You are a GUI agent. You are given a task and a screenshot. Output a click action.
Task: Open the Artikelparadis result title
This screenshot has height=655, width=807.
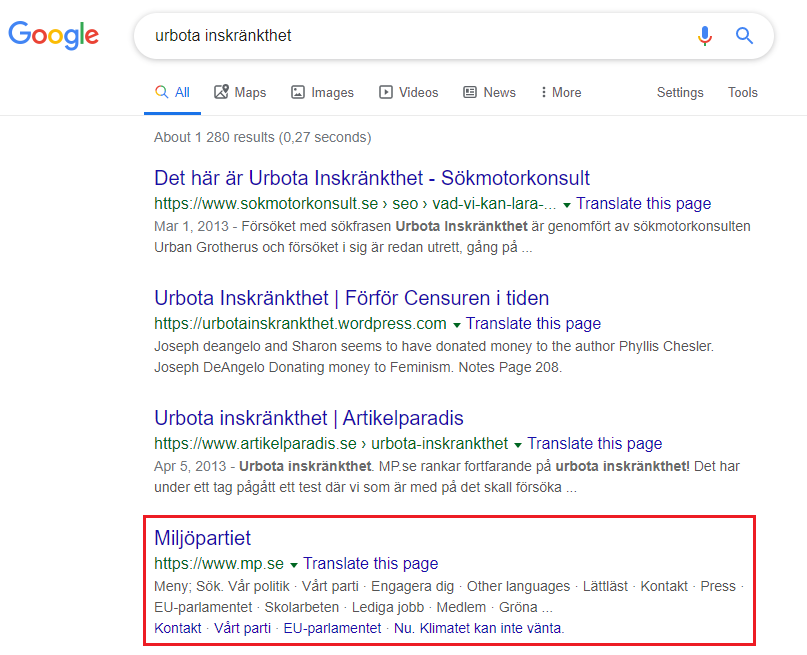[309, 418]
